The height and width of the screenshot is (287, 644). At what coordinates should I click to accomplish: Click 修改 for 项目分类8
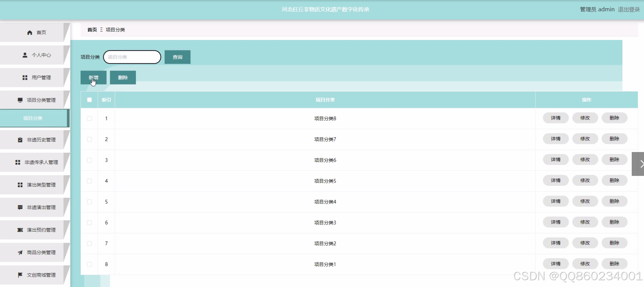(x=585, y=118)
